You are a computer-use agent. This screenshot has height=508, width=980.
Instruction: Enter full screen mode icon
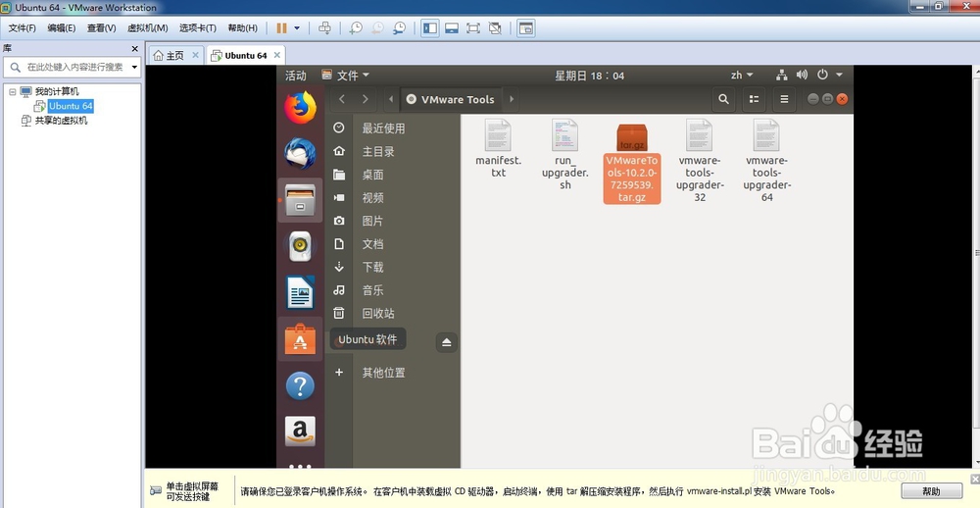coord(473,28)
